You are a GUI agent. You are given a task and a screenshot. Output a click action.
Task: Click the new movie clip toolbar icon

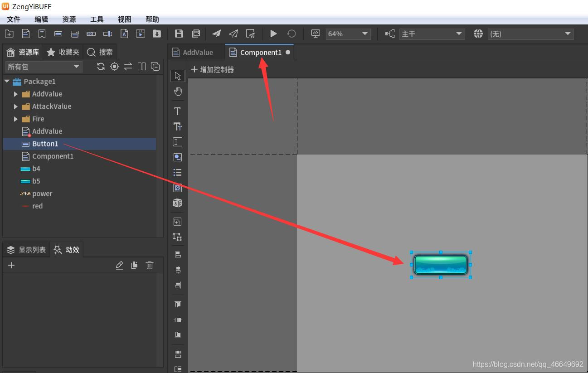click(x=141, y=34)
